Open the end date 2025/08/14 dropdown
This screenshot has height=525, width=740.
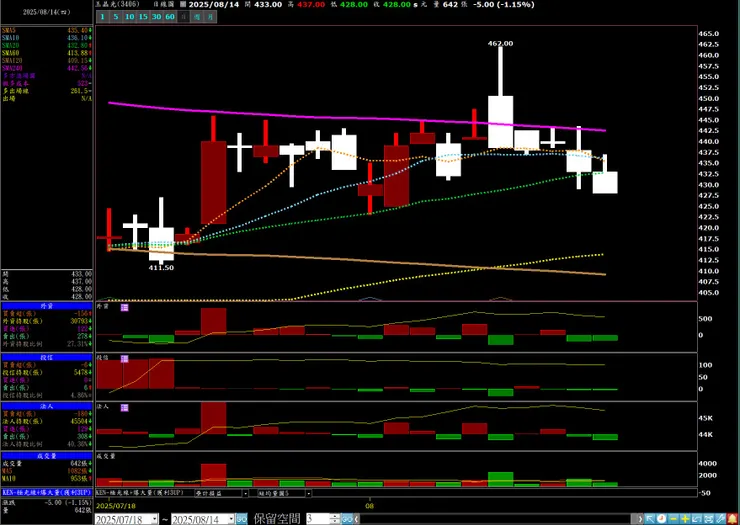click(231, 519)
